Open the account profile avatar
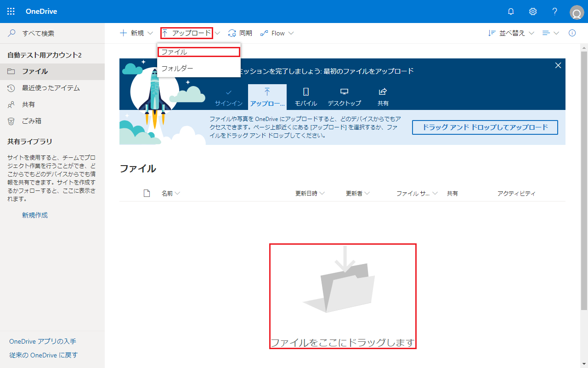The image size is (588, 368). (577, 12)
